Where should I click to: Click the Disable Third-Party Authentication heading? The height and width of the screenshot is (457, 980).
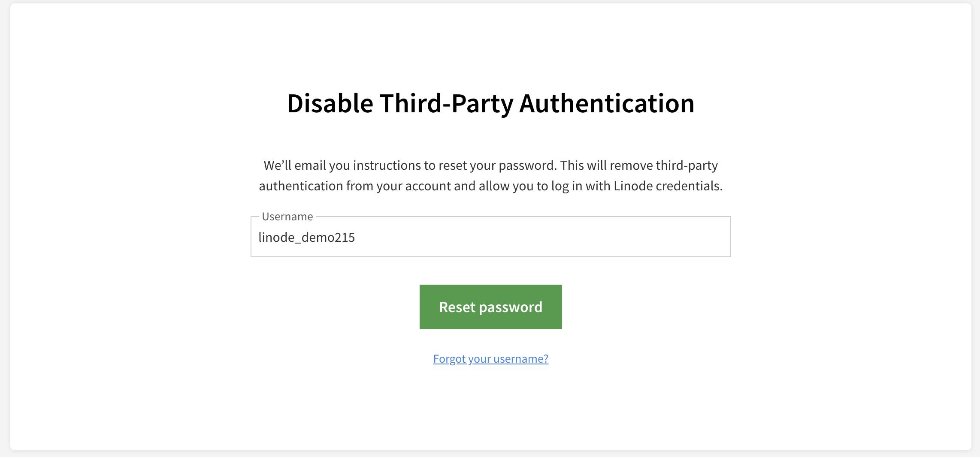491,102
